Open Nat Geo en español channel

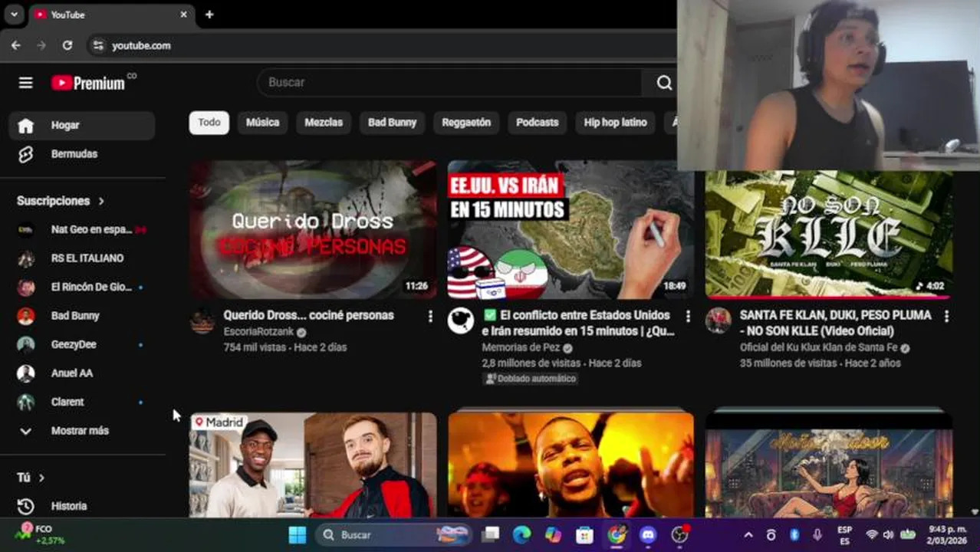point(82,229)
